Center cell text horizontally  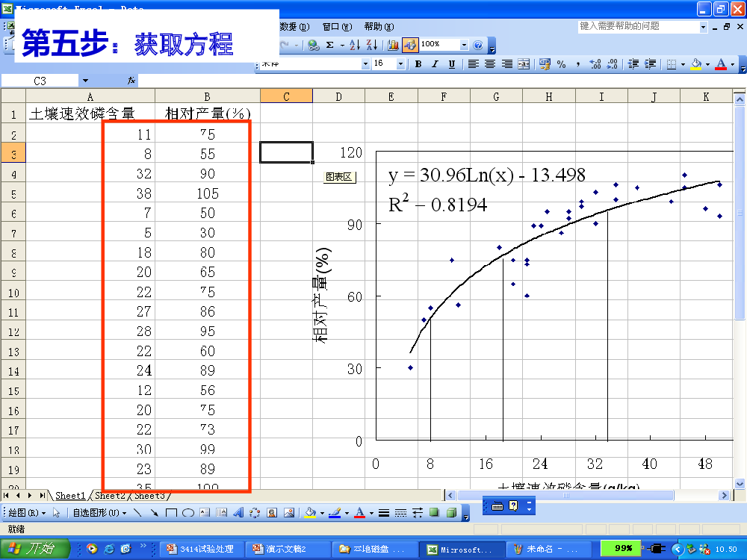(x=490, y=63)
